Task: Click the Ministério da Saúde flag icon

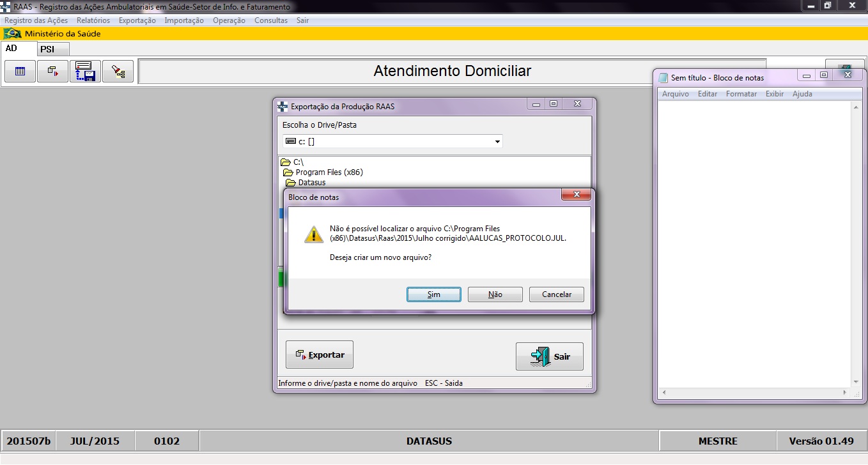Action: coord(13,34)
